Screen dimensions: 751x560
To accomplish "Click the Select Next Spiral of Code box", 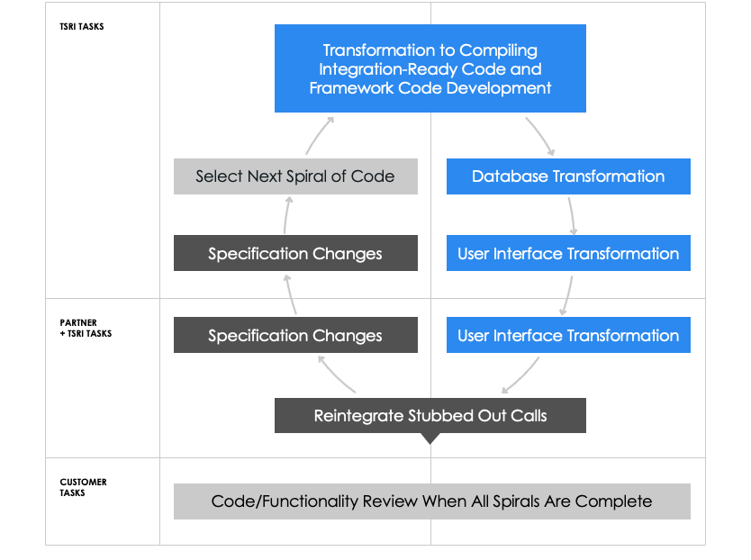I will tap(295, 176).
